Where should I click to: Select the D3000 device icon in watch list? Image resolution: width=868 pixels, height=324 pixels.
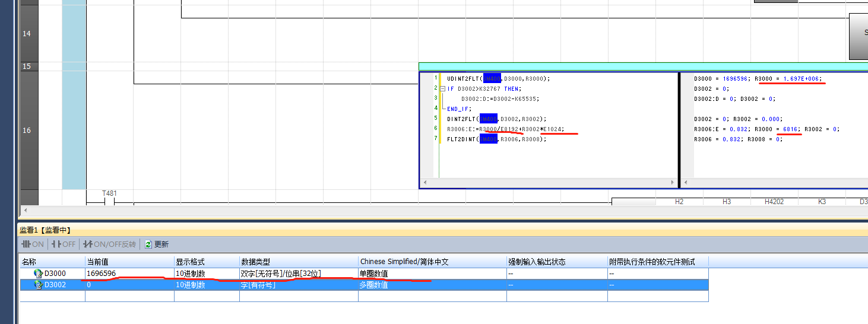point(39,274)
